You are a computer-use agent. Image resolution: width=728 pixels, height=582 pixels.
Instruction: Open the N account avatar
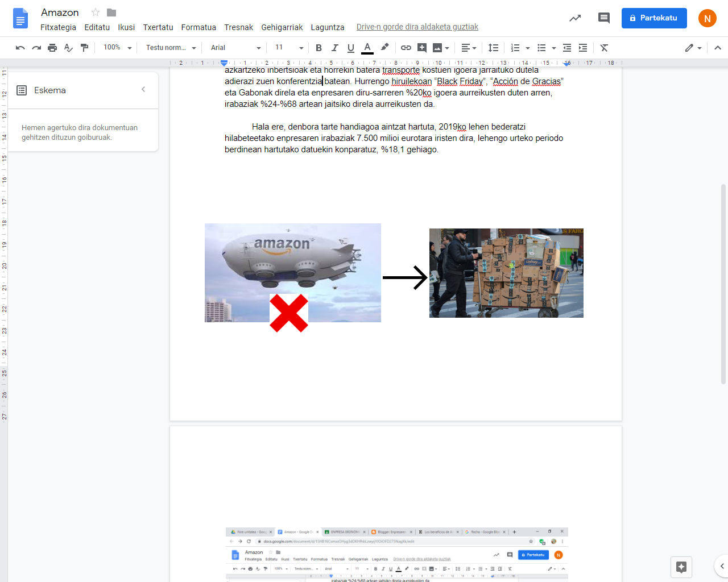708,18
